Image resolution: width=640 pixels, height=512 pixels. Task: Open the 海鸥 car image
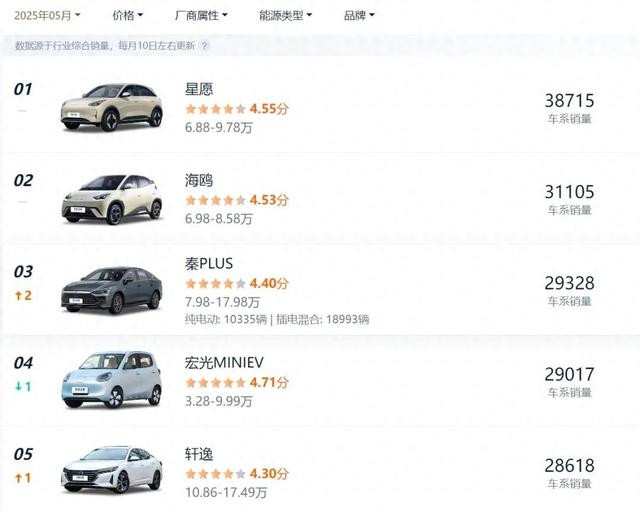[x=111, y=199]
